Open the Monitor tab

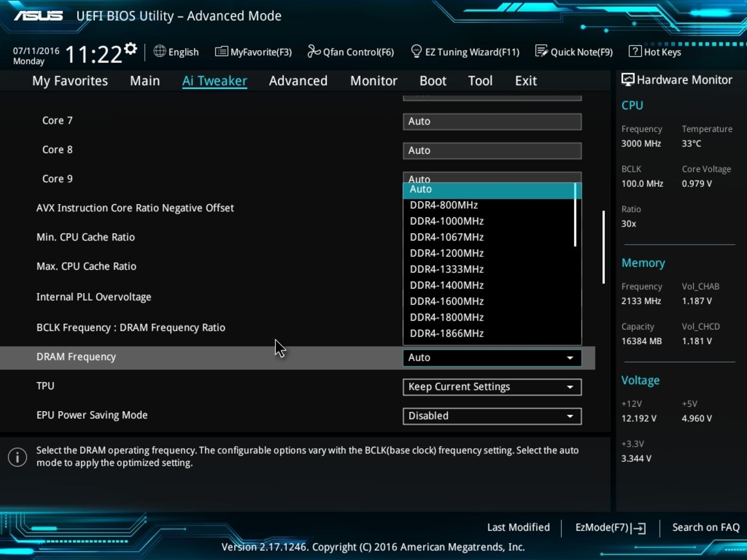click(x=374, y=81)
